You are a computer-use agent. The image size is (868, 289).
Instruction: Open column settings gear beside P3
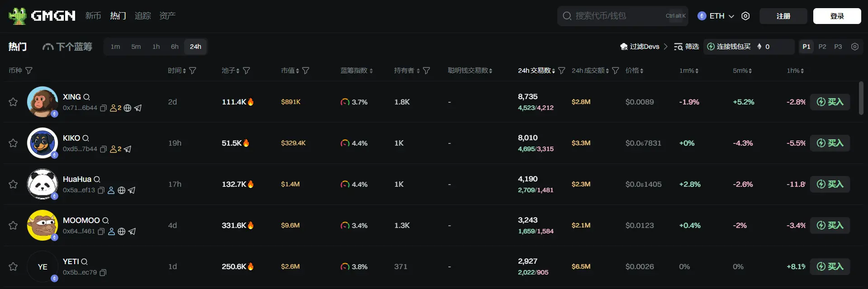854,47
